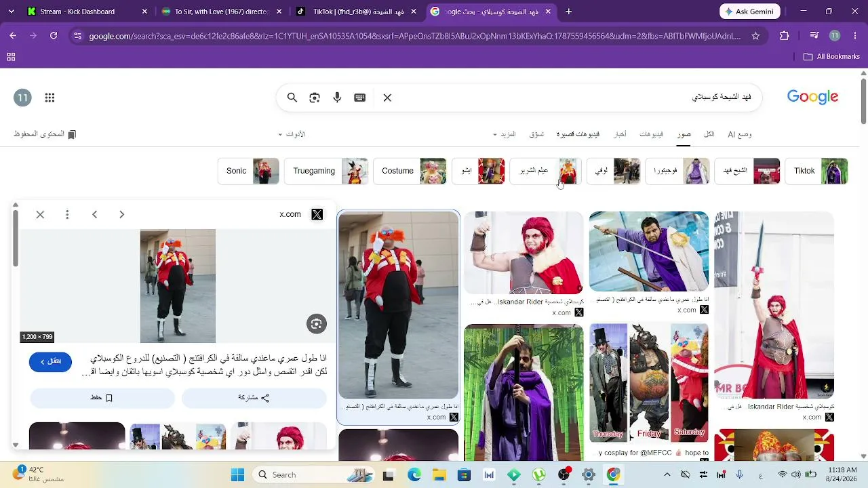The height and width of the screenshot is (488, 868).
Task: Open the large preview image in side panel
Action: (178, 286)
